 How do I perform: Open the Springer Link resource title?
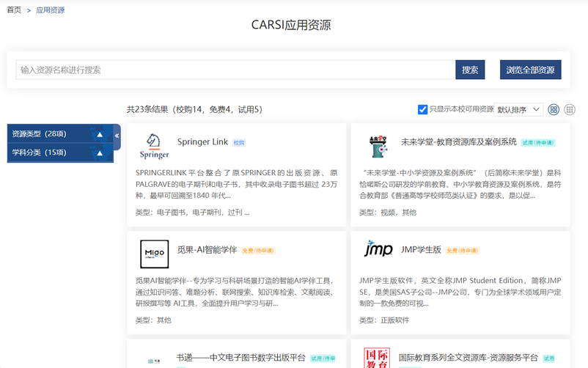coord(202,142)
